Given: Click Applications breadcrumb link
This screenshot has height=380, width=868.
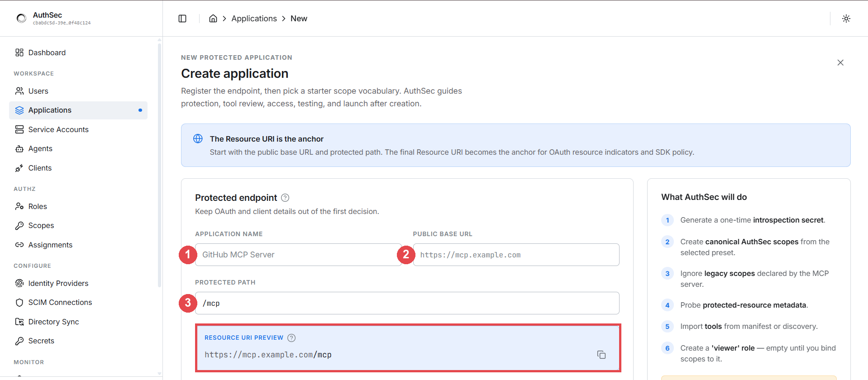Looking at the screenshot, I should tap(254, 19).
